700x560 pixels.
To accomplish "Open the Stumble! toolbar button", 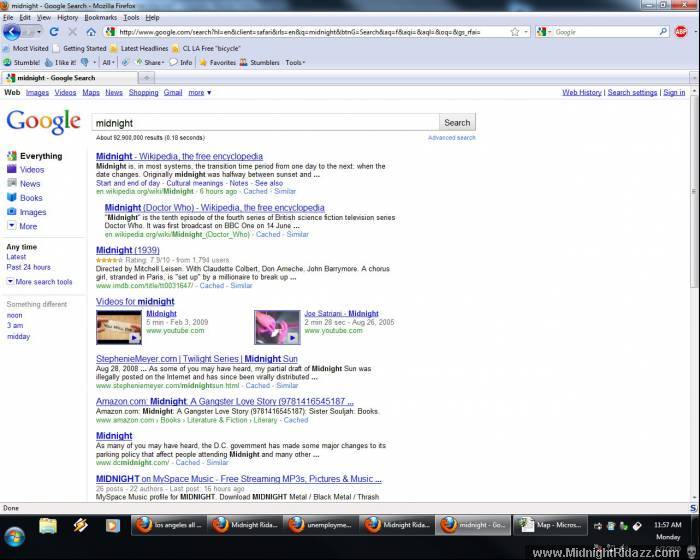I will coord(22,63).
